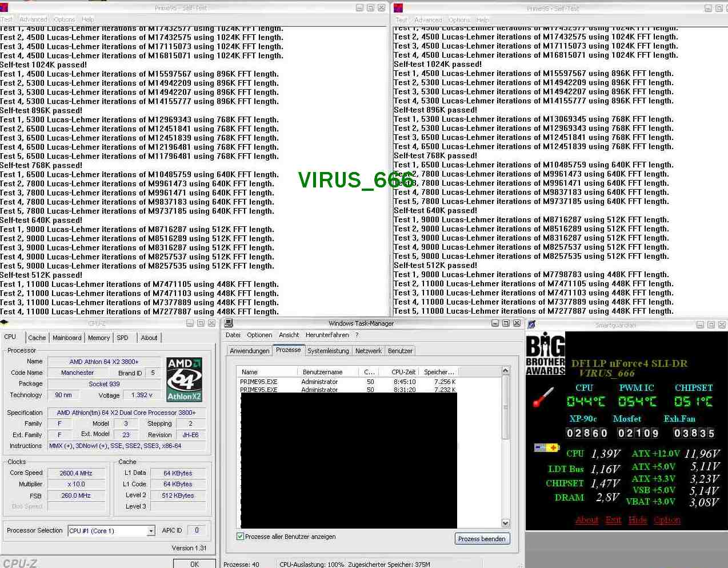Viewport: 728px width, 568px height.
Task: Switch to the Systemleistung tab
Action: 328,351
